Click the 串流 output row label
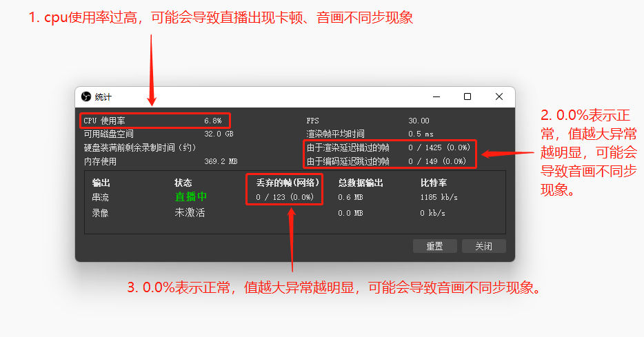 pyautogui.click(x=100, y=197)
